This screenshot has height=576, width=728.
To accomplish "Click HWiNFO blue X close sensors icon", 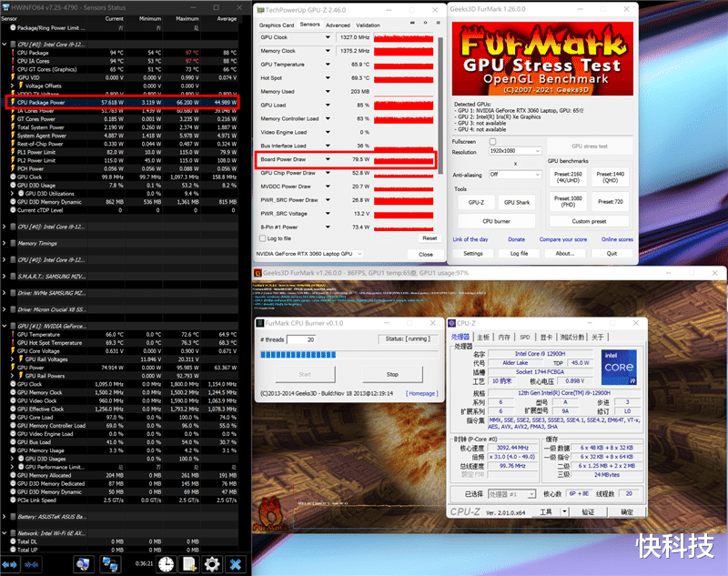I will click(236, 564).
